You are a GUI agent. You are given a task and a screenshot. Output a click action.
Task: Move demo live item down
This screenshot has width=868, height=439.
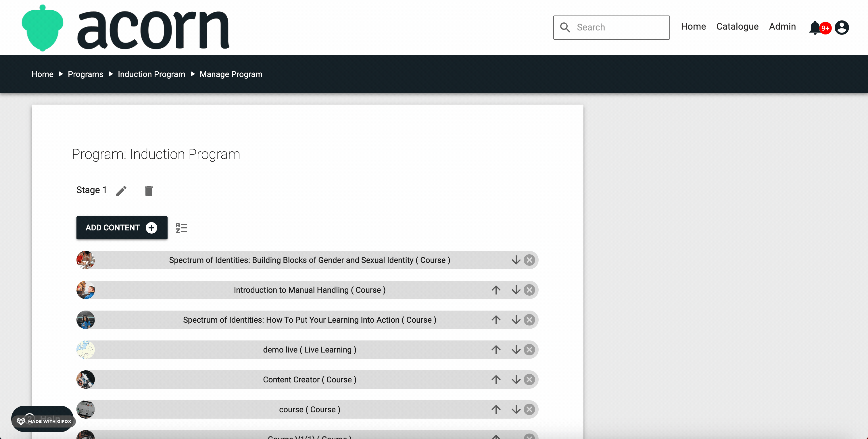[x=516, y=350]
